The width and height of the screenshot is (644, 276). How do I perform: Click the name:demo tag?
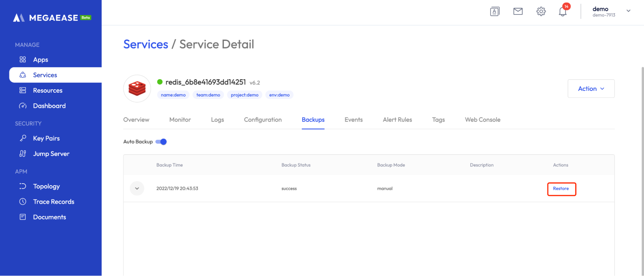point(173,95)
